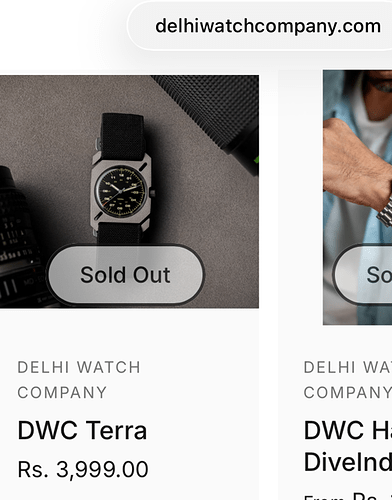
Task: Click the 'From Rs.' price of second product
Action: pos(348,495)
